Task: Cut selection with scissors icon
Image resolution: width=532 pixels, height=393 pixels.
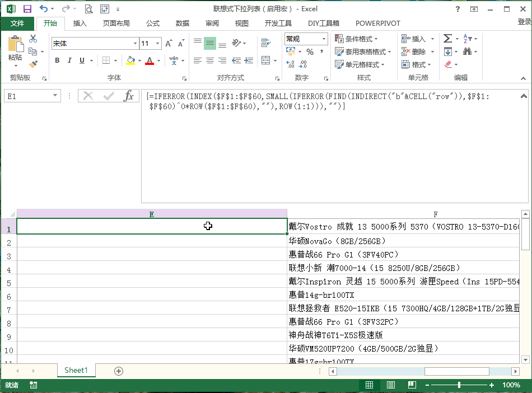Action: coord(33,39)
